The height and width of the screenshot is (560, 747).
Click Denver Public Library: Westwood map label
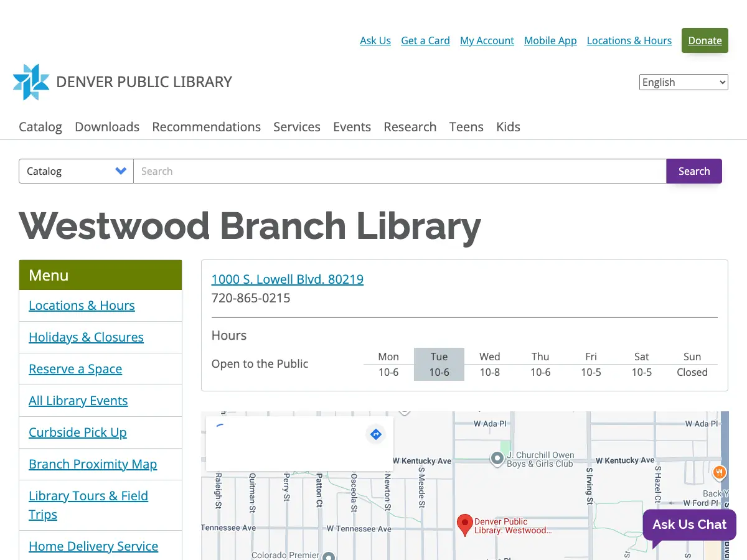(513, 526)
